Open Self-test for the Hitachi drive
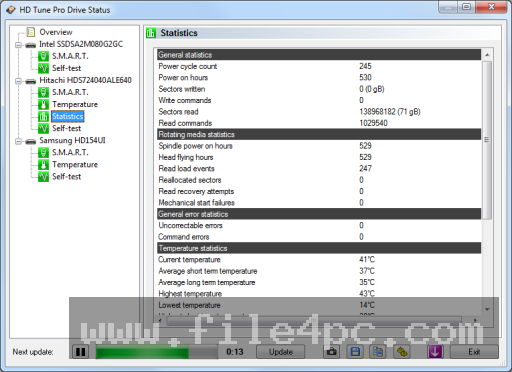This screenshot has height=372, width=512. click(x=66, y=128)
